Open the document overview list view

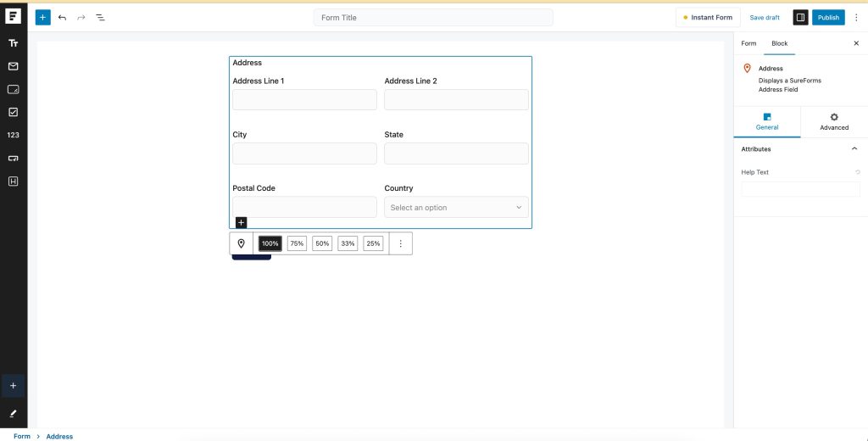(x=100, y=17)
